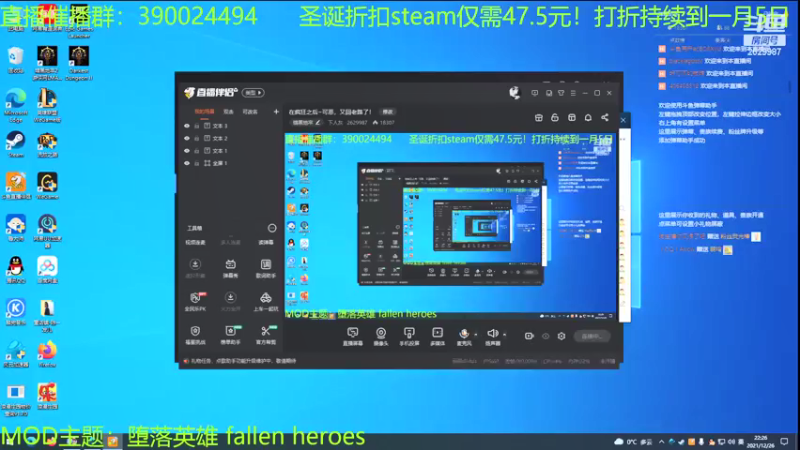Open the 歌词助手 lyrics tool
800x450 pixels.
[x=266, y=268]
